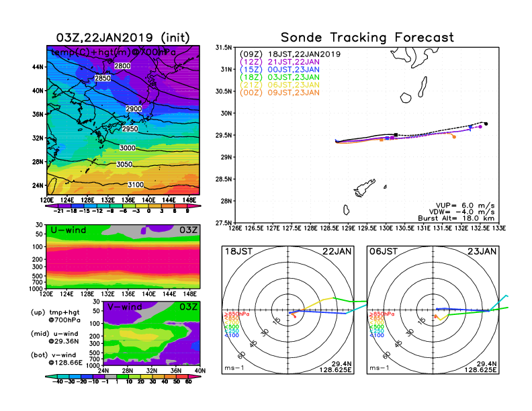Click the "06JST" hodograph label

tap(384, 252)
